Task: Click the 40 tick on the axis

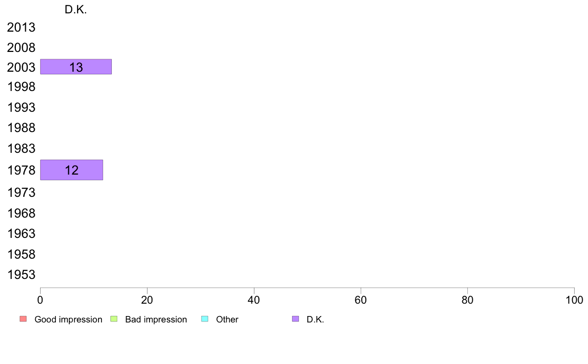Action: 254,300
